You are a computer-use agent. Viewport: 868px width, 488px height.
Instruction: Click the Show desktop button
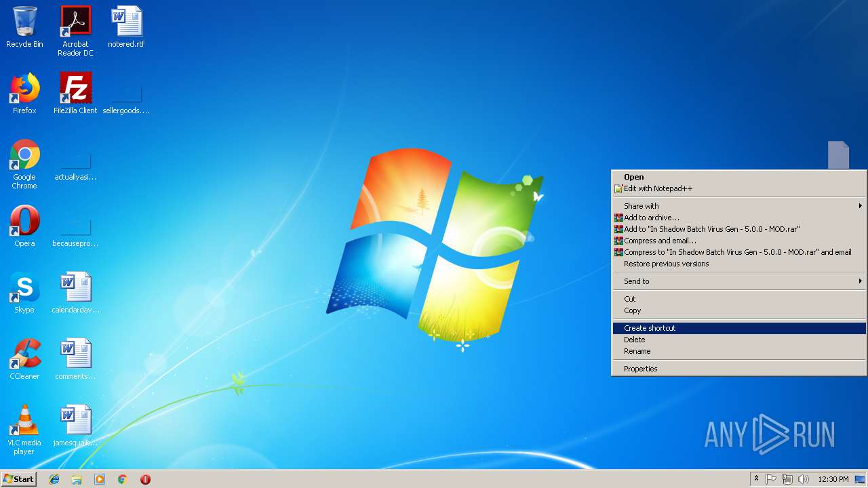pos(861,479)
